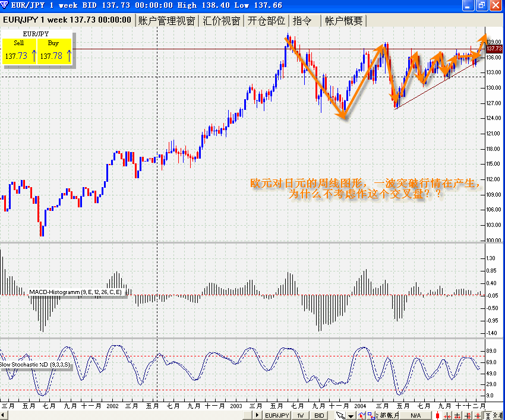Click the 部帐户 account selector button
Screen dimensions: 505x420
387,415
